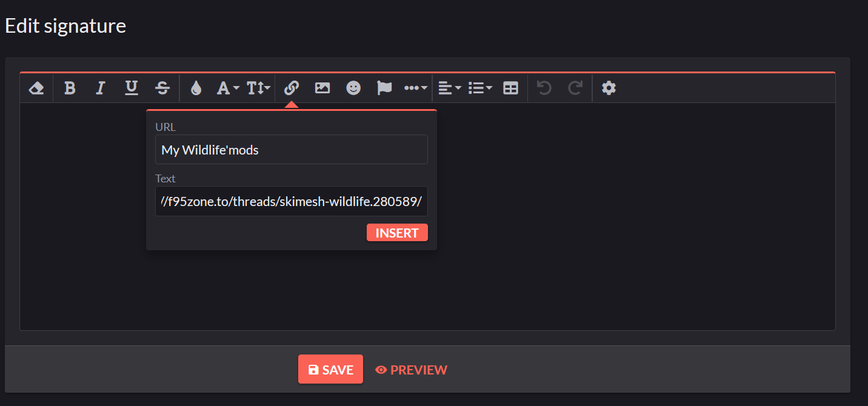Click the SAVE signature button
Screen dimensions: 868x406
point(330,370)
